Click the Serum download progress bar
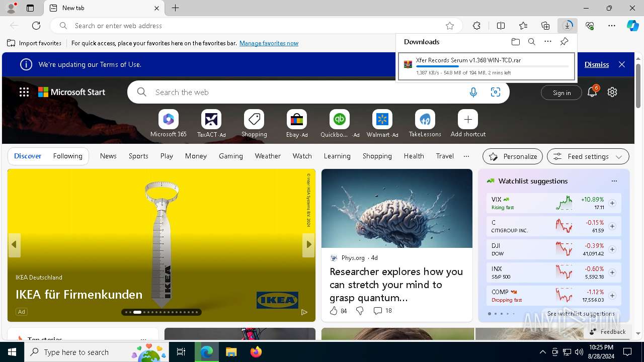The height and width of the screenshot is (362, 644). pos(493,66)
